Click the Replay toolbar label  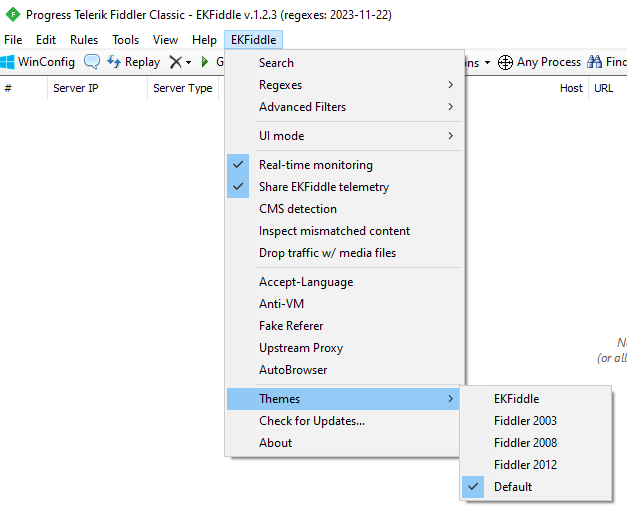point(142,62)
